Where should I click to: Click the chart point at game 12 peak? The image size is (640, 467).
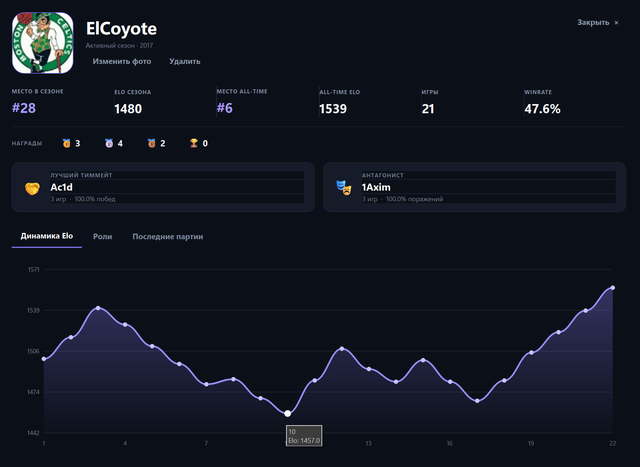click(342, 349)
